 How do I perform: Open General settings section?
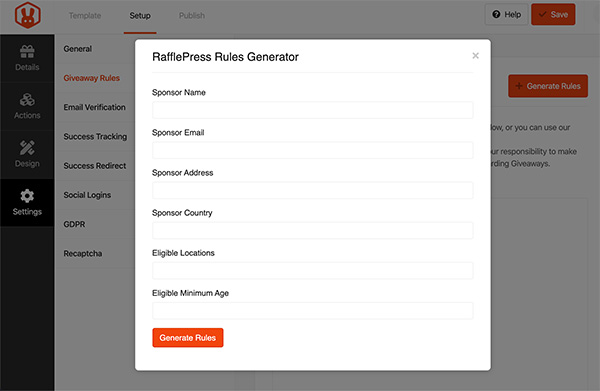[78, 49]
